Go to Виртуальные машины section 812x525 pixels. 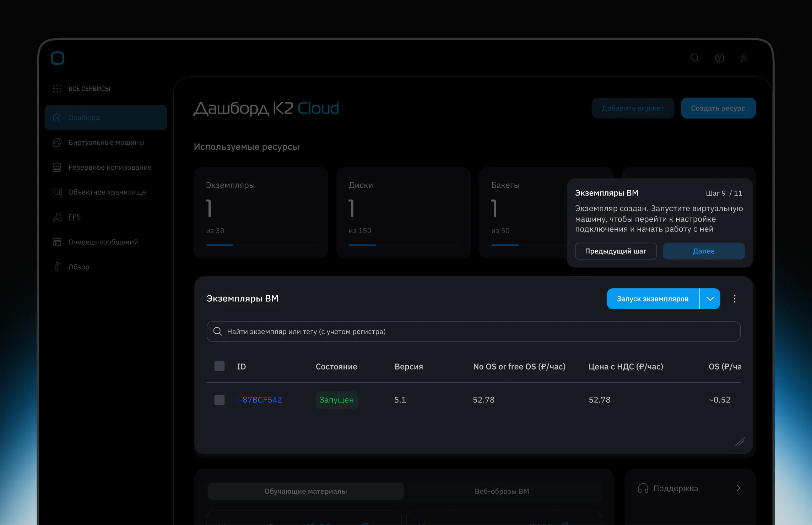[106, 142]
